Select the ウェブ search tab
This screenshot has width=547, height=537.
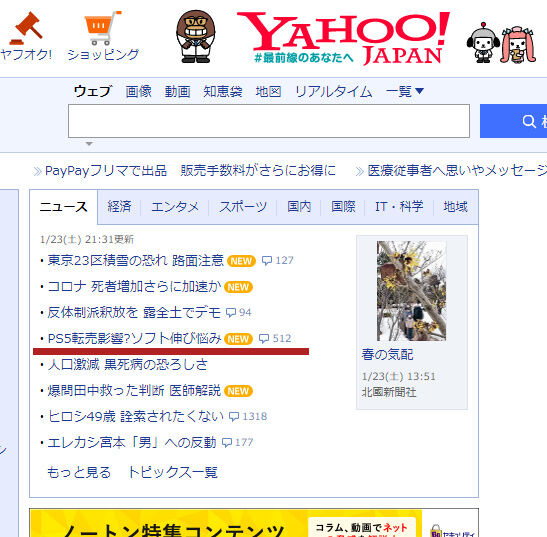93,91
